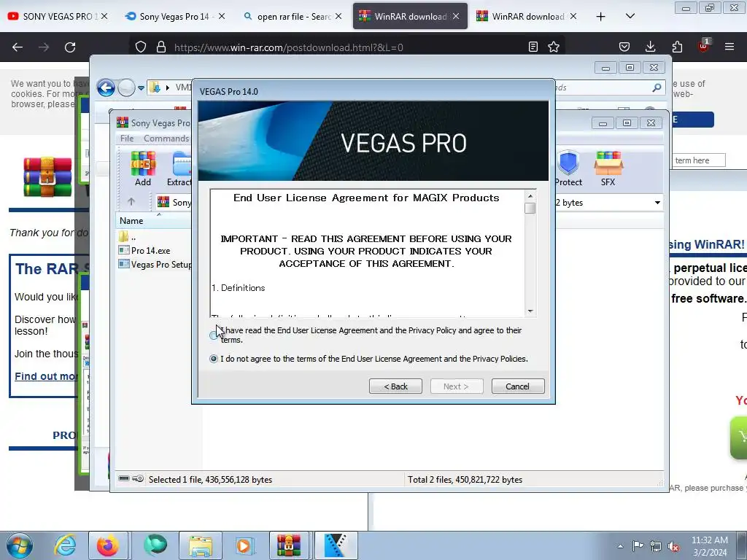Open the Firefox extensions puzzle icon
The height and width of the screenshot is (560, 747).
pos(677,47)
